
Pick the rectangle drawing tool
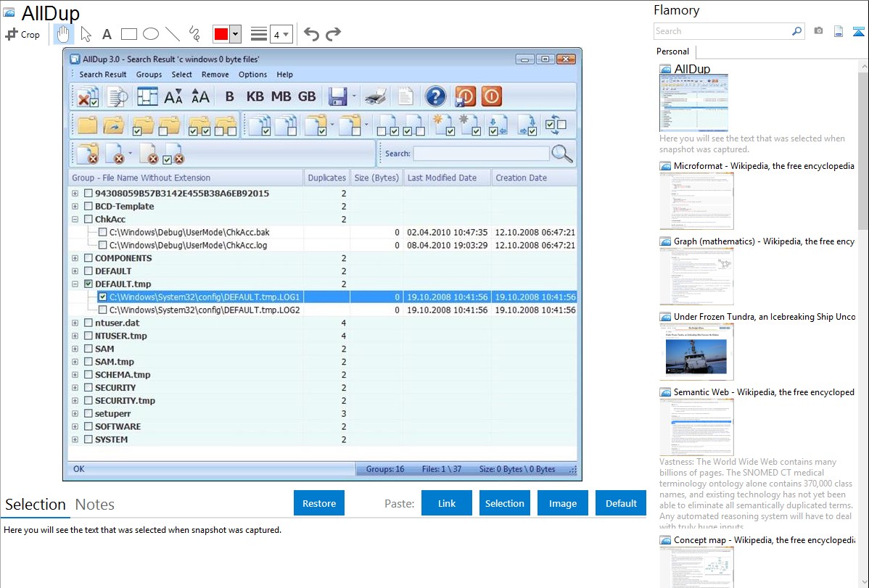(x=128, y=34)
